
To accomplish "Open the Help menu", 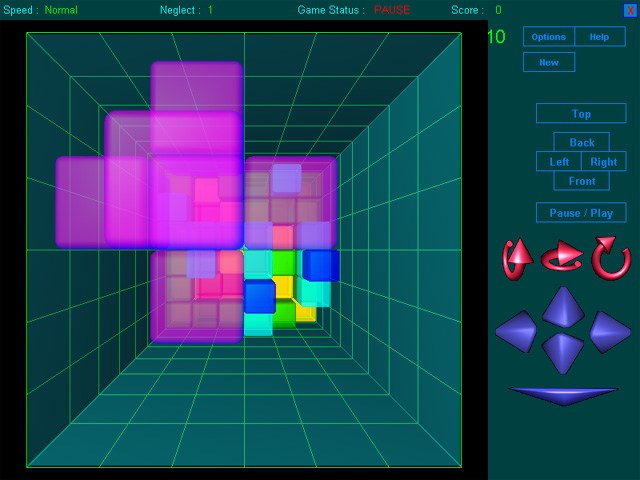I will (599, 37).
